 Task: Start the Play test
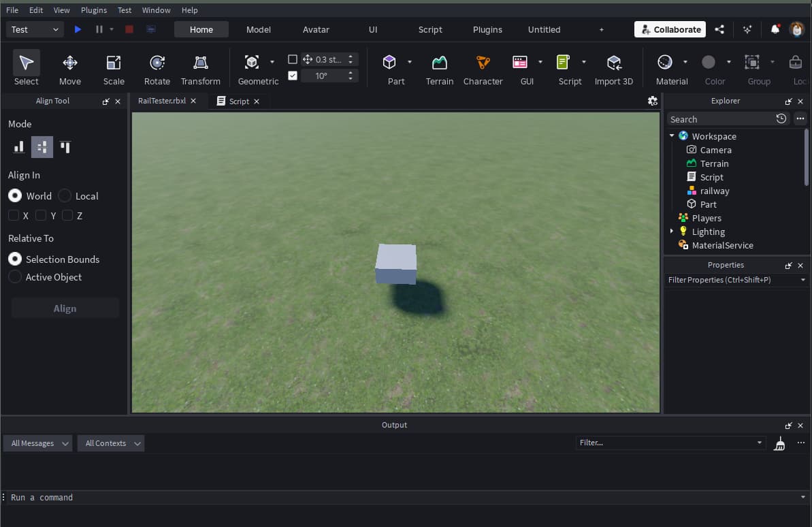(78, 29)
